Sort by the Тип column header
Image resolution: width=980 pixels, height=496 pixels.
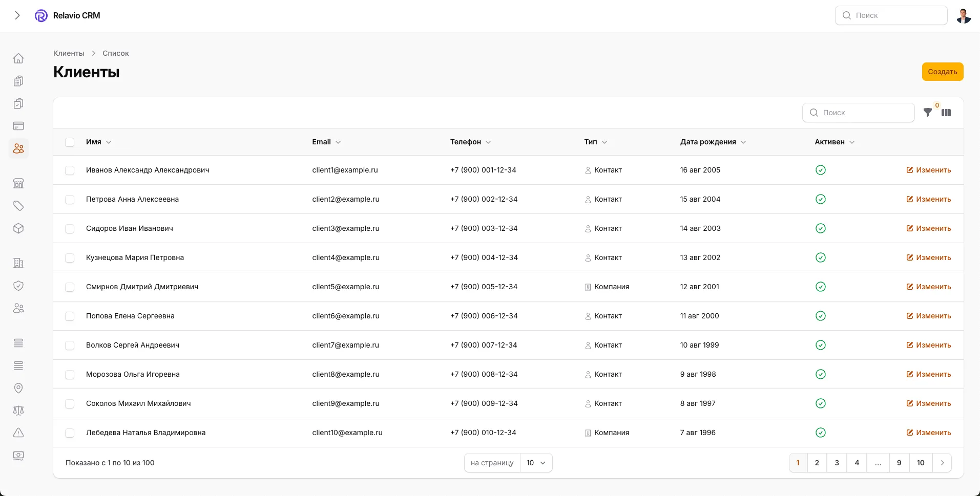(x=595, y=142)
